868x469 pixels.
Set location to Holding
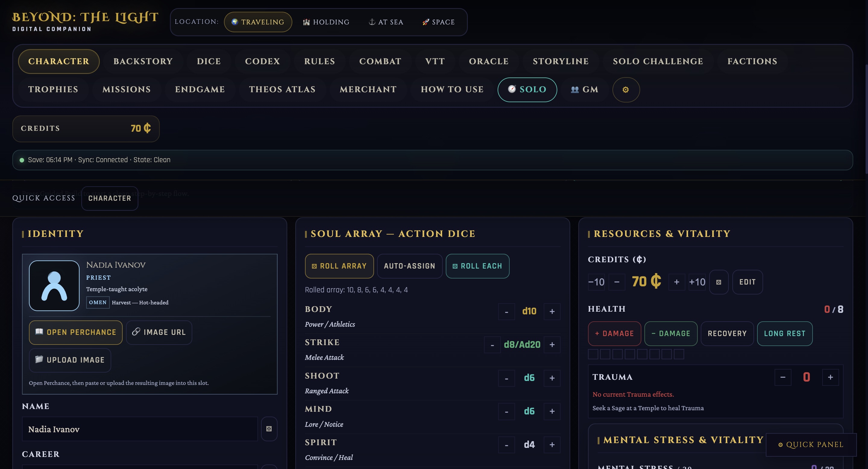pos(326,22)
